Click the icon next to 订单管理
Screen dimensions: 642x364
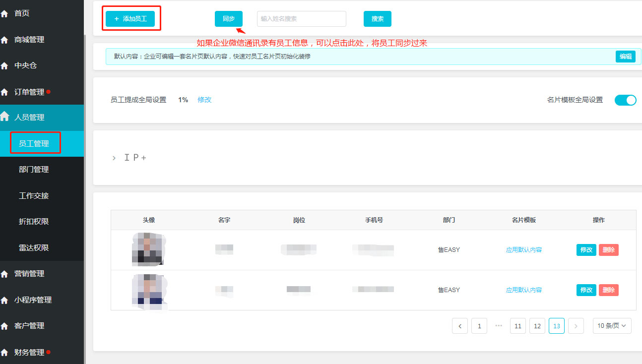4,92
